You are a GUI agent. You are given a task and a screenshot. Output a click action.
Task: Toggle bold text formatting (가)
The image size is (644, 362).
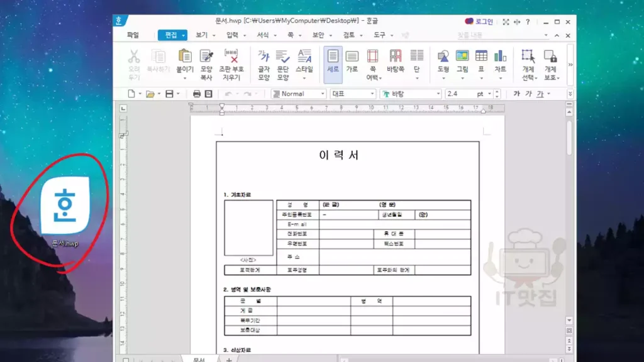(516, 94)
